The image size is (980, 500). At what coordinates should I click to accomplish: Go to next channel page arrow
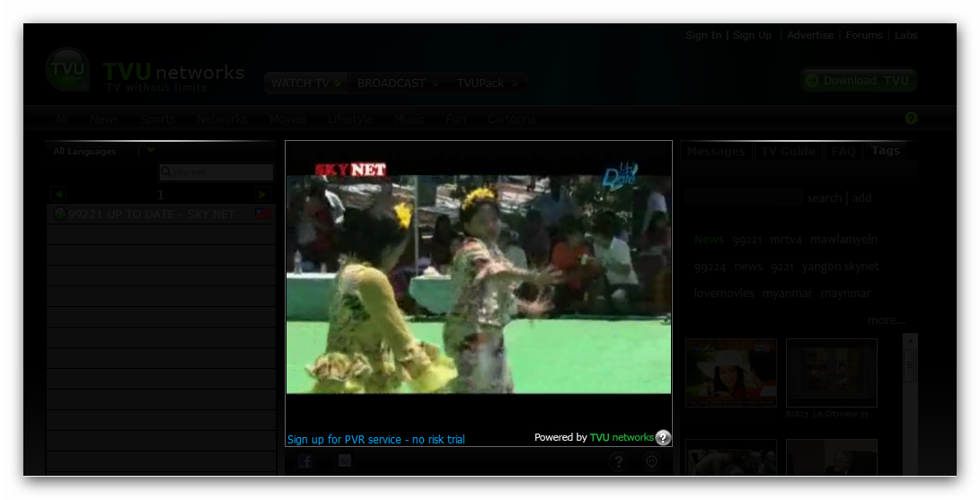tap(263, 194)
